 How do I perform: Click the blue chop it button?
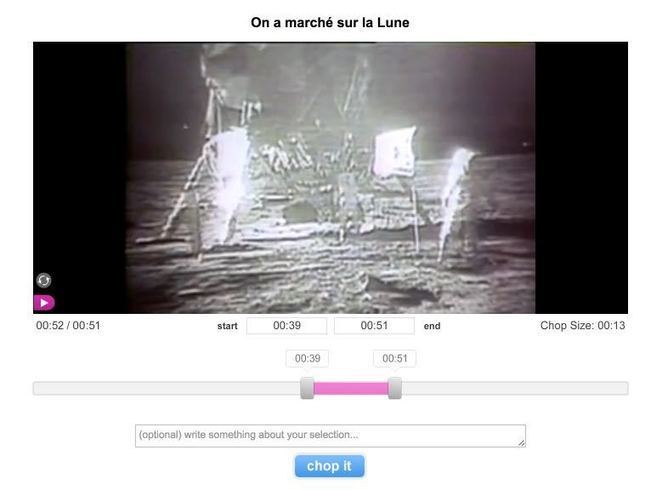pos(330,466)
